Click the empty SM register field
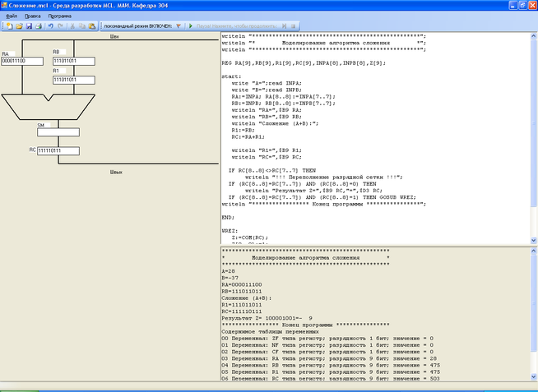 (x=58, y=131)
